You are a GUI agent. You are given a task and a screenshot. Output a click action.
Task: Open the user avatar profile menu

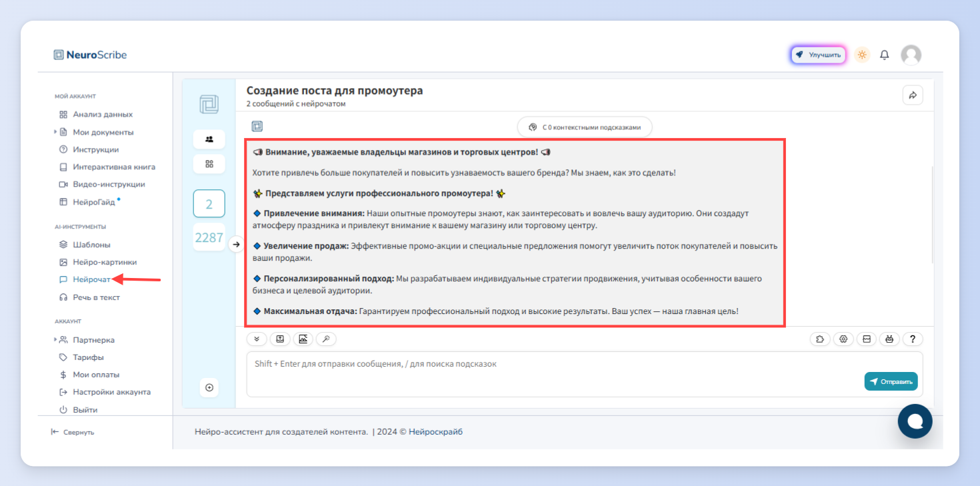tap(911, 55)
